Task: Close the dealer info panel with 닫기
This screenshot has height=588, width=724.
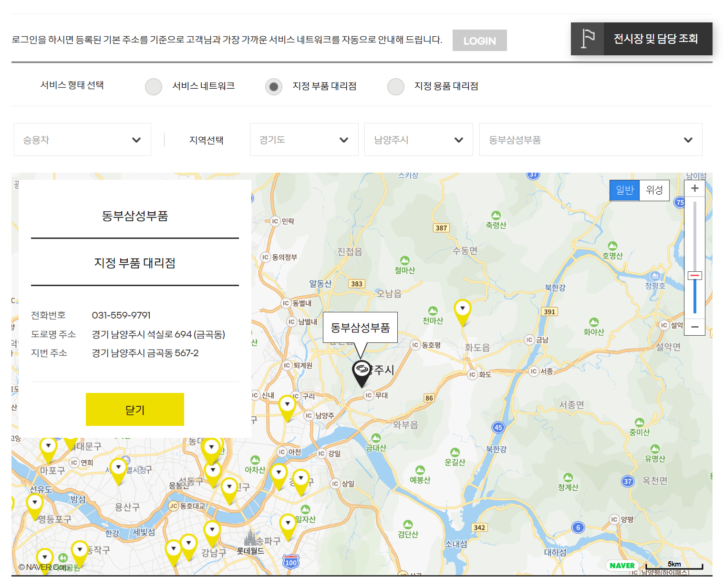Action: (x=134, y=409)
